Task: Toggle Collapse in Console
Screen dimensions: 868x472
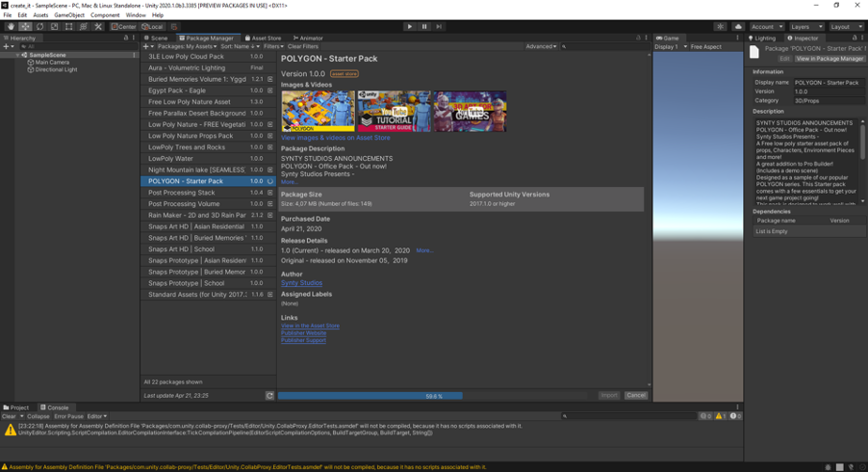Action: point(38,416)
